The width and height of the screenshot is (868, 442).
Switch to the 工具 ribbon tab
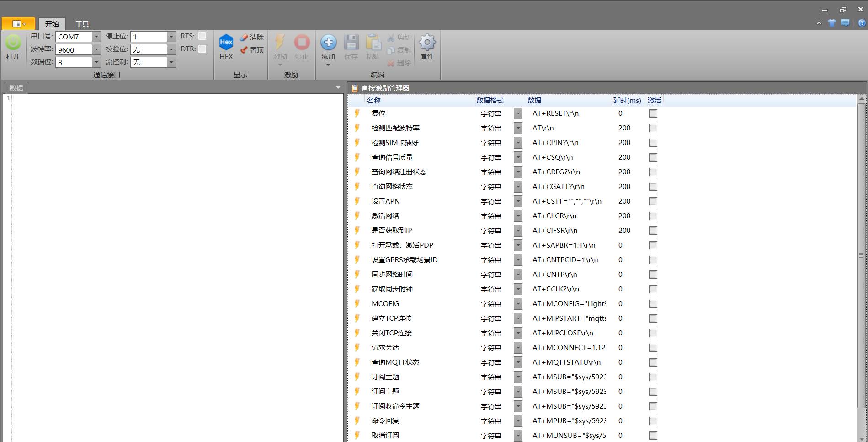click(x=82, y=24)
